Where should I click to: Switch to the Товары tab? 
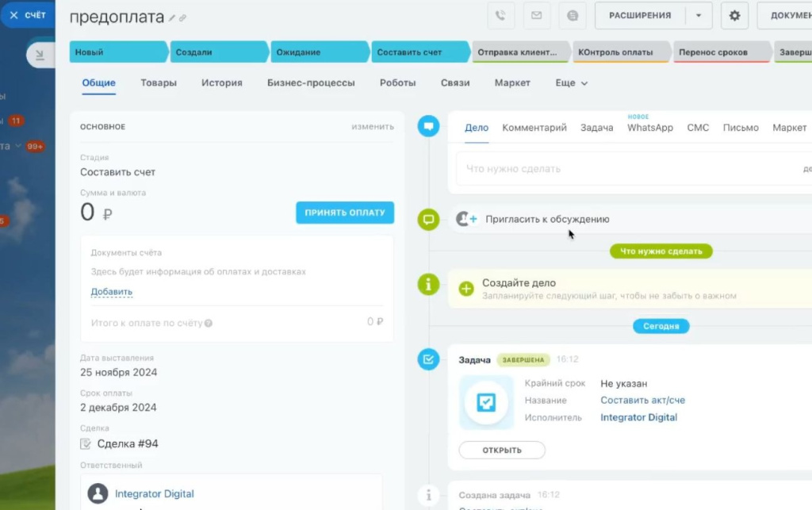tap(159, 82)
